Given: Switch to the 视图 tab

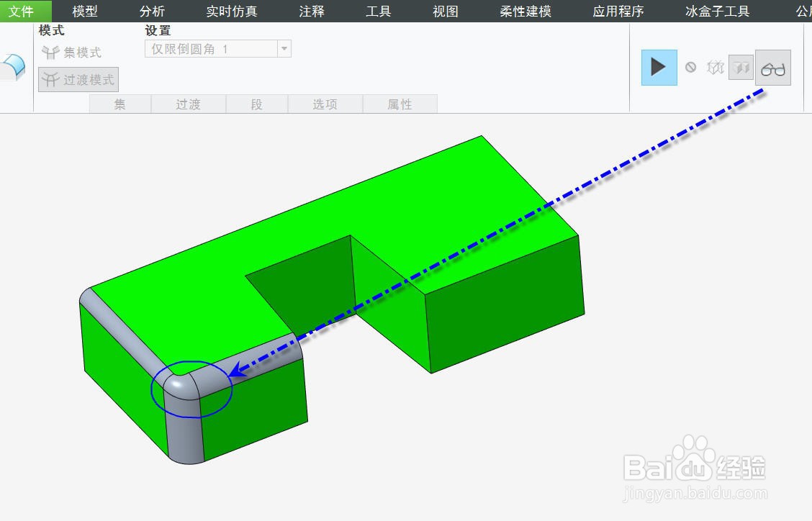Looking at the screenshot, I should click(x=446, y=11).
